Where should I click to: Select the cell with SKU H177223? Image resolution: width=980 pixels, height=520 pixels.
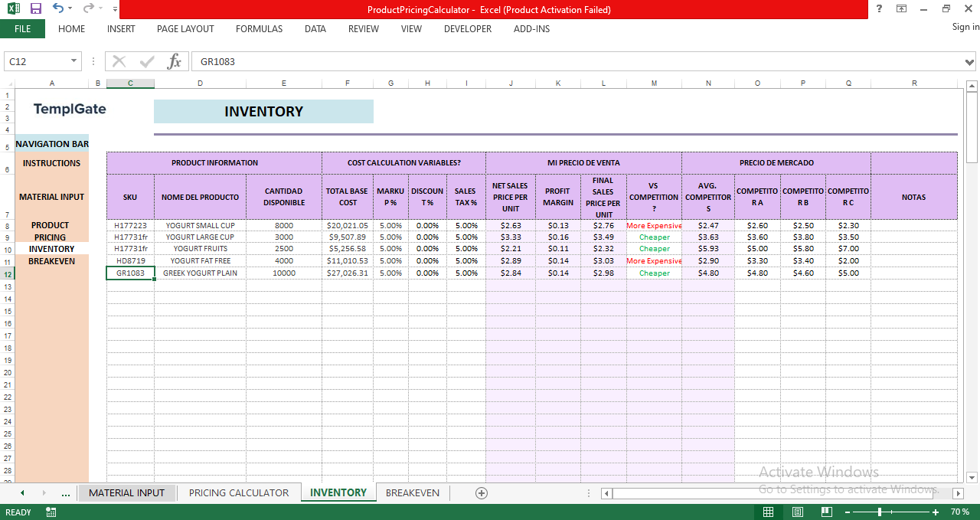tap(130, 226)
